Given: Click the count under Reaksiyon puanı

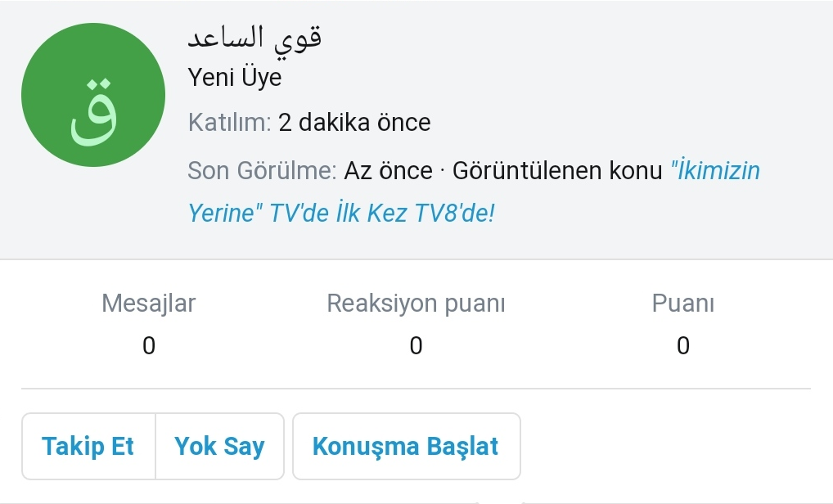Looking at the screenshot, I should (416, 346).
